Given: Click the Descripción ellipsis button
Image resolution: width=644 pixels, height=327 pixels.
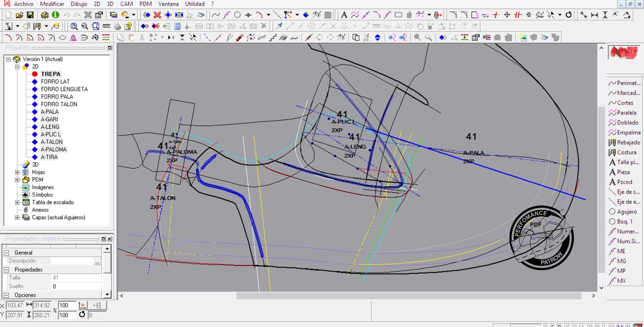Looking at the screenshot, I should [97, 261].
